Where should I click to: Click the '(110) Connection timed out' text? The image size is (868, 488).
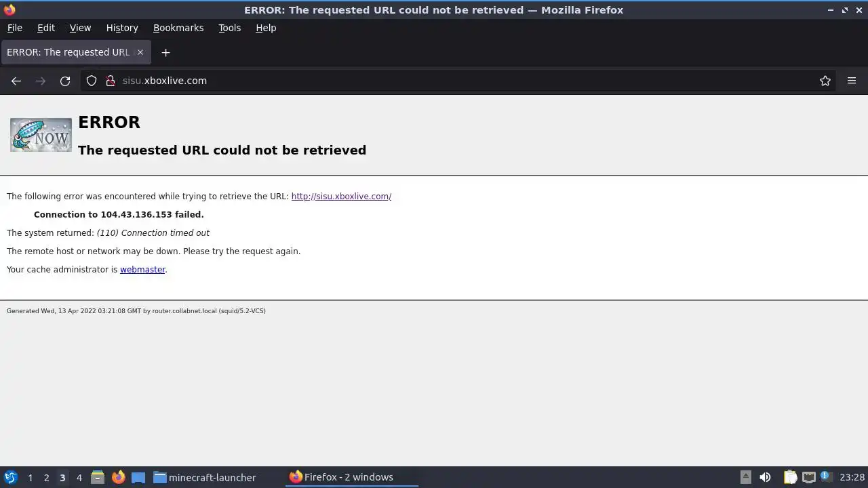pyautogui.click(x=153, y=233)
